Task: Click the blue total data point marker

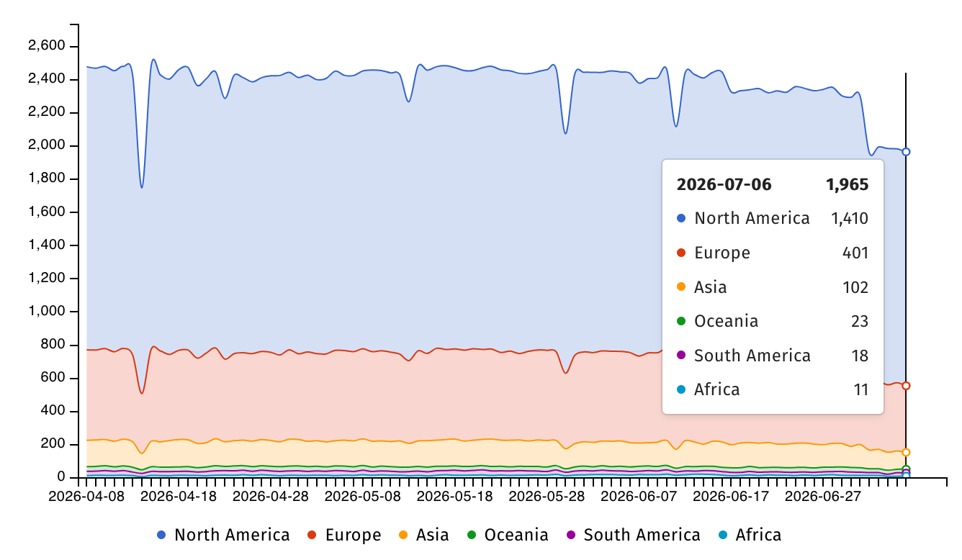Action: coord(906,152)
